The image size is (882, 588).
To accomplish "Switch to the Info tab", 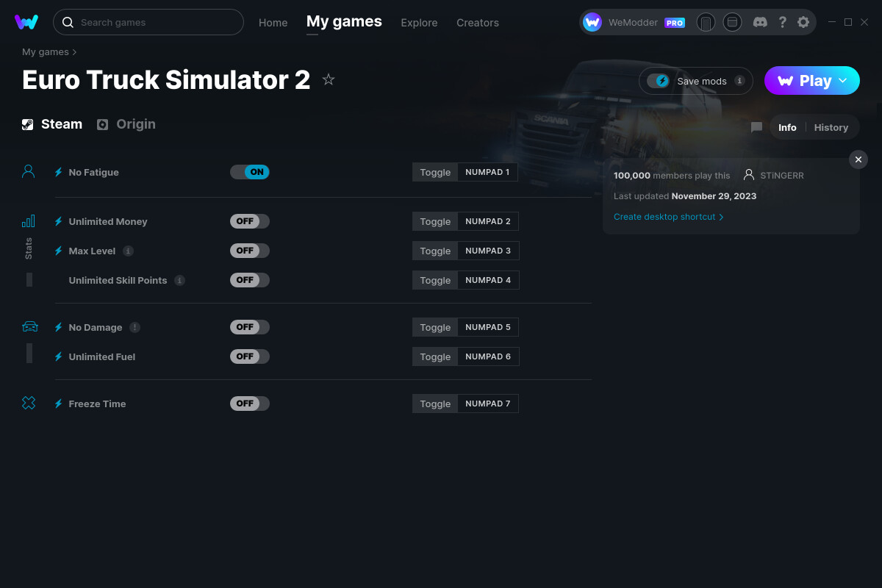I will coord(787,127).
